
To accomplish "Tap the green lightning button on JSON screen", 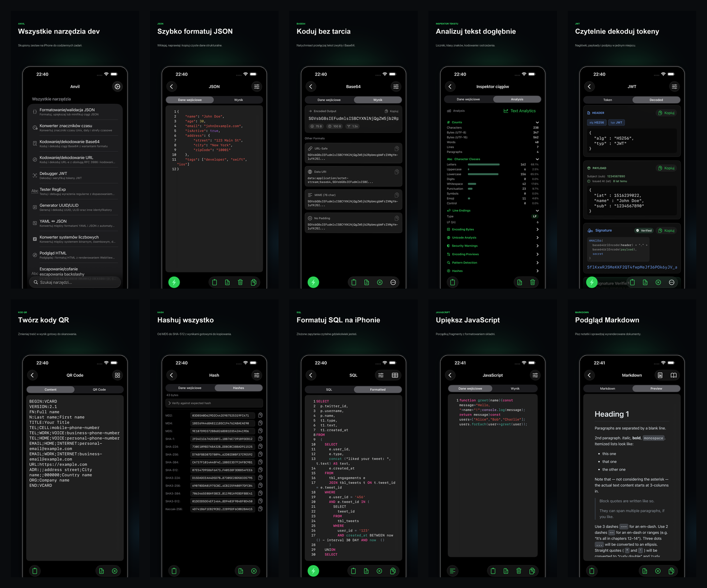I will (174, 282).
